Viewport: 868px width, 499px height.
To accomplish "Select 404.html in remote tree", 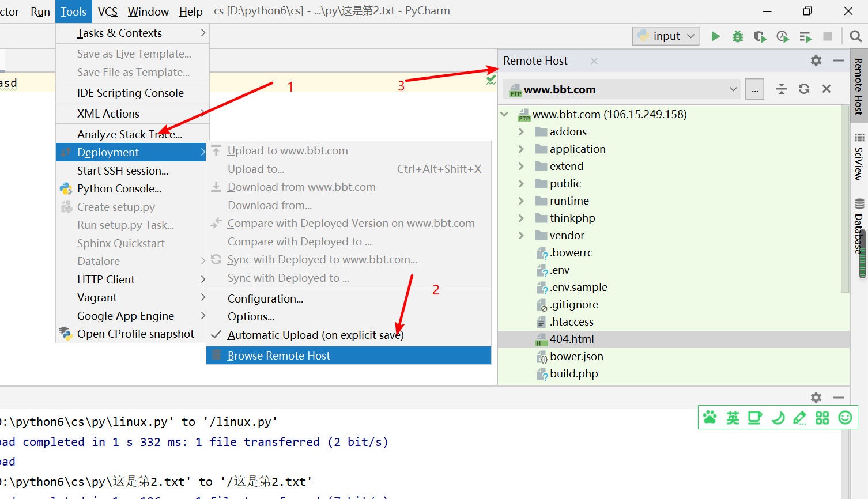I will [x=673, y=339].
